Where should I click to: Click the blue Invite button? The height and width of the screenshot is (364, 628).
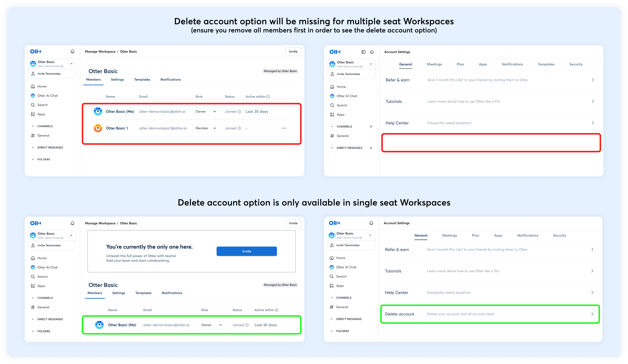click(247, 251)
